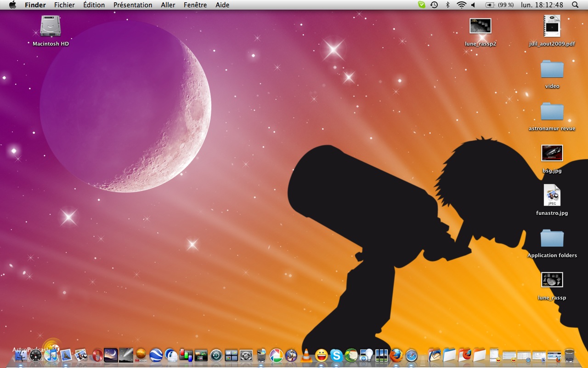Click the green Skype status menu bar icon
Viewport: 588px width, 368px height.
(422, 5)
